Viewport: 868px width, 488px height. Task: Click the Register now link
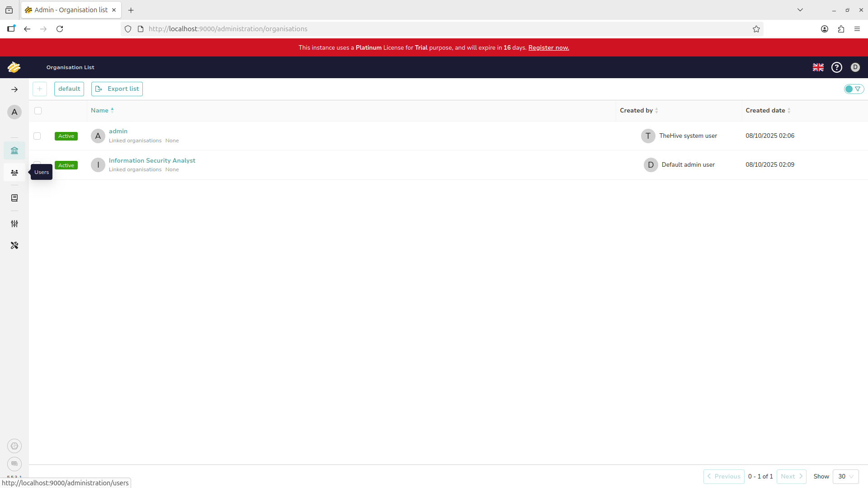click(548, 47)
